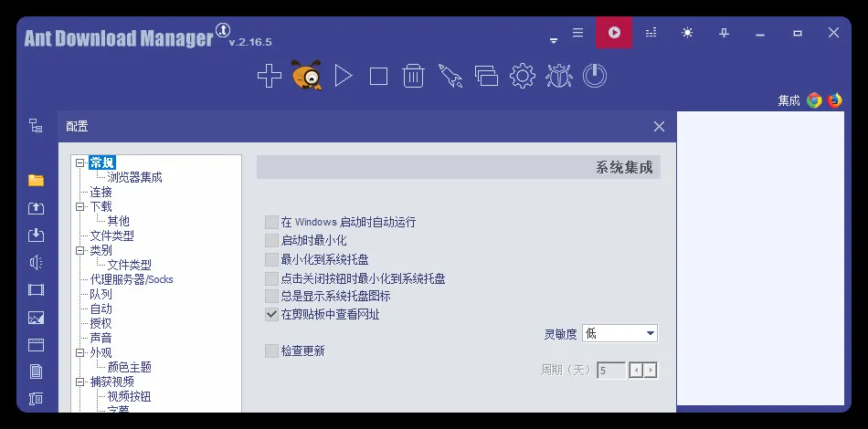
Task: Click the yellow folder sidebar icon
Action: click(36, 180)
